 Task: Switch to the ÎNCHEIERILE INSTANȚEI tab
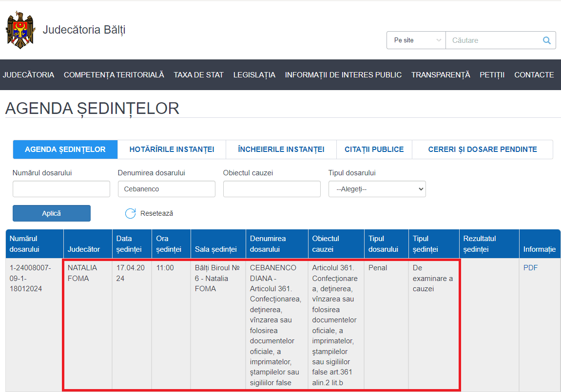point(281,149)
